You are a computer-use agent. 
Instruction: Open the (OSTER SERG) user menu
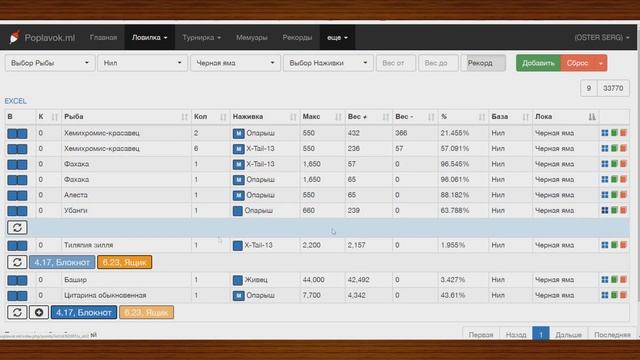[602, 37]
